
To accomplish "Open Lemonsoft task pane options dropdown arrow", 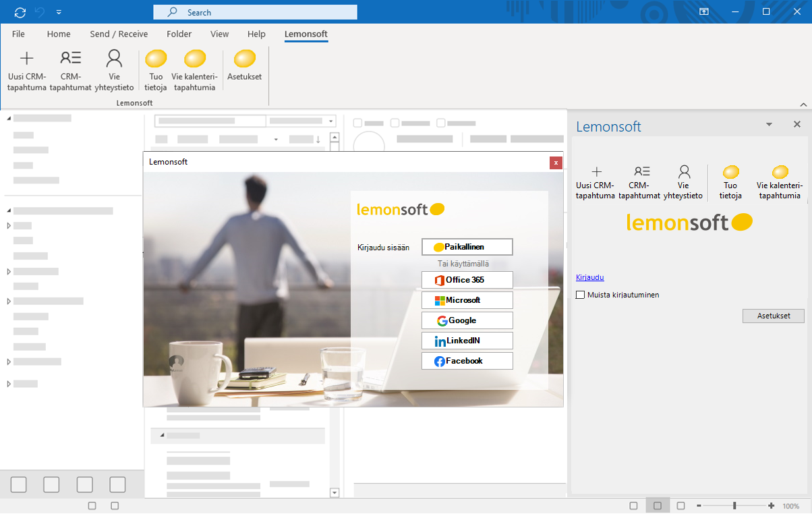I will point(769,125).
